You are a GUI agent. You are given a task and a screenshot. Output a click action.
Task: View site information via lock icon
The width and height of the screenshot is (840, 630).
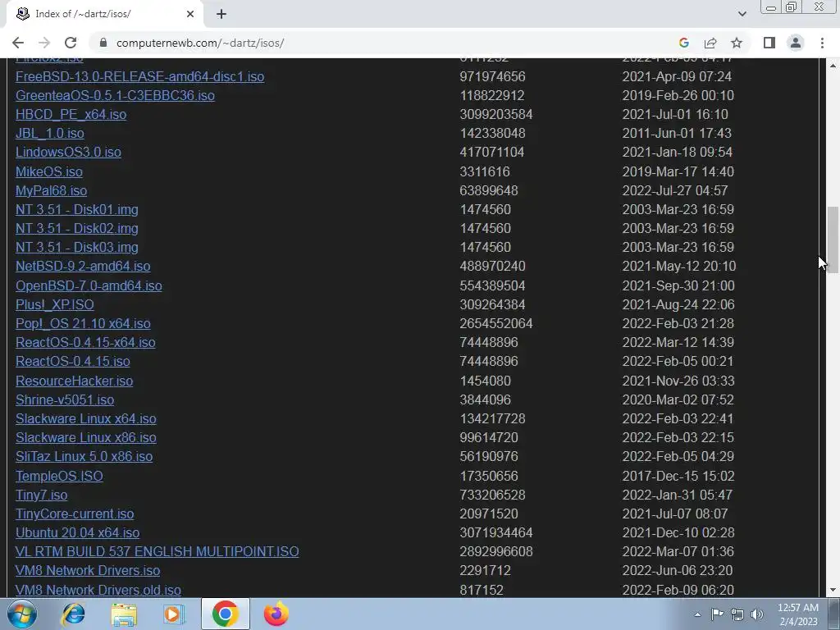[103, 43]
